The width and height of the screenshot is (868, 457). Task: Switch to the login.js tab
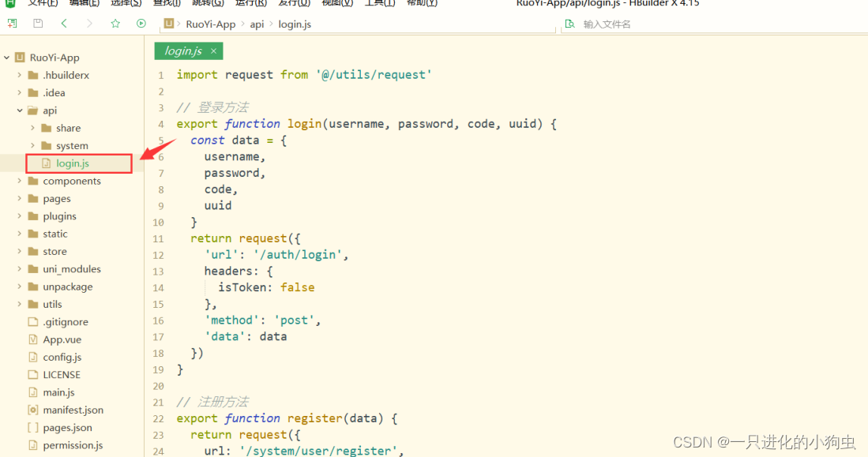[182, 51]
